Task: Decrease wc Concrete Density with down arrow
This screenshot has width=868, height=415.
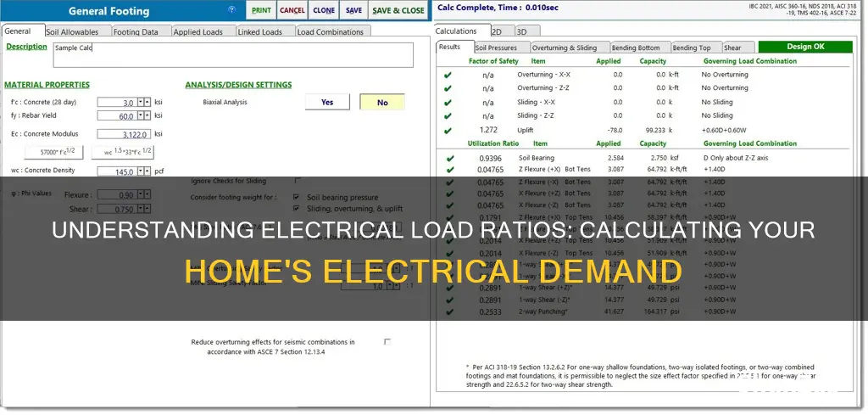Action: pos(141,171)
